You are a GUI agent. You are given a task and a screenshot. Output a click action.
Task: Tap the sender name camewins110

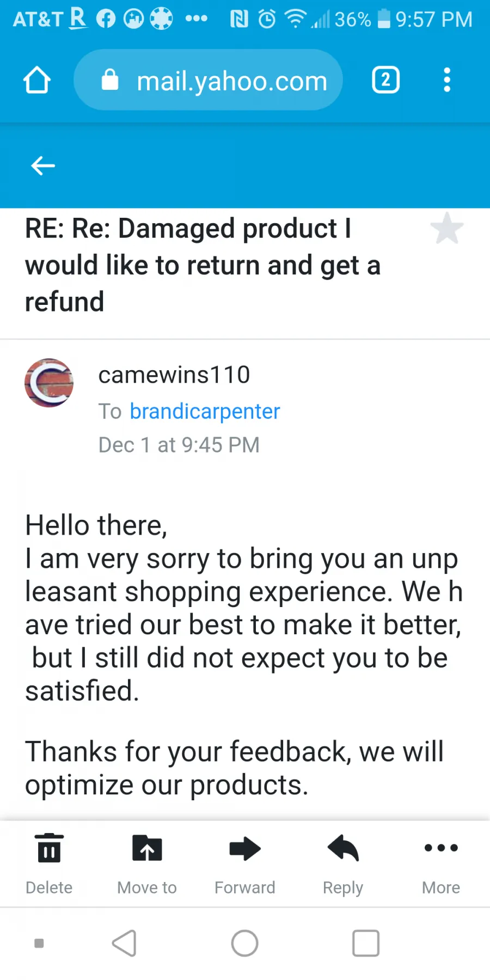pos(174,375)
